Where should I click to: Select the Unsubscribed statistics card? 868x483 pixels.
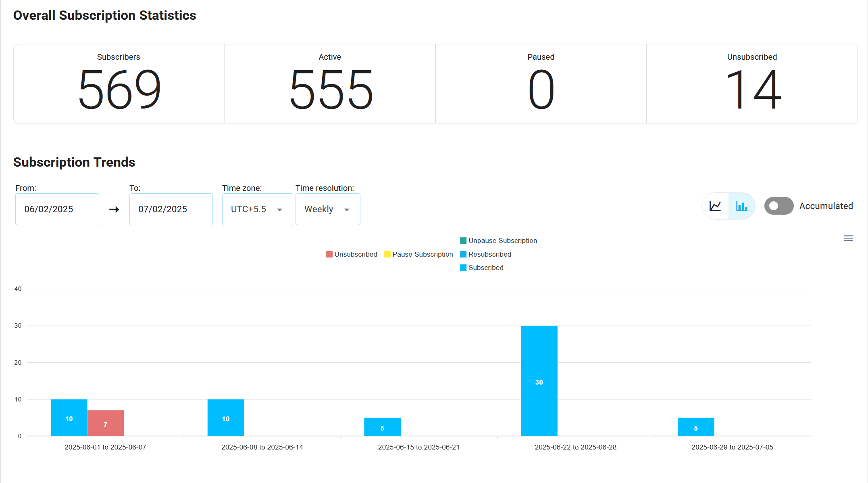pos(752,84)
